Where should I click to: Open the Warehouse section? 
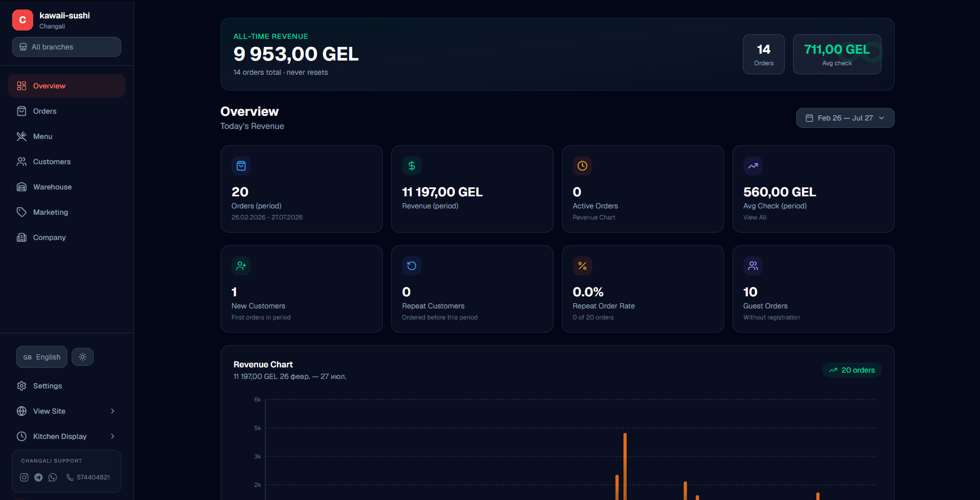[66, 187]
